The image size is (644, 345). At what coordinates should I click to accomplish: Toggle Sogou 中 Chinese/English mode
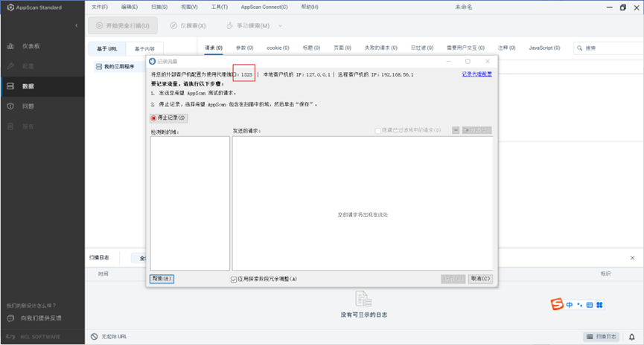point(570,305)
